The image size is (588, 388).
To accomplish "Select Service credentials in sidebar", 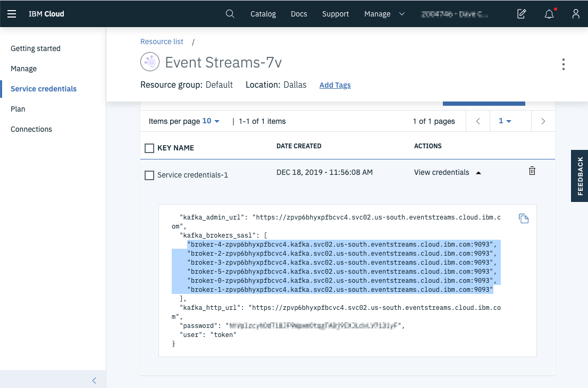I will [x=44, y=89].
